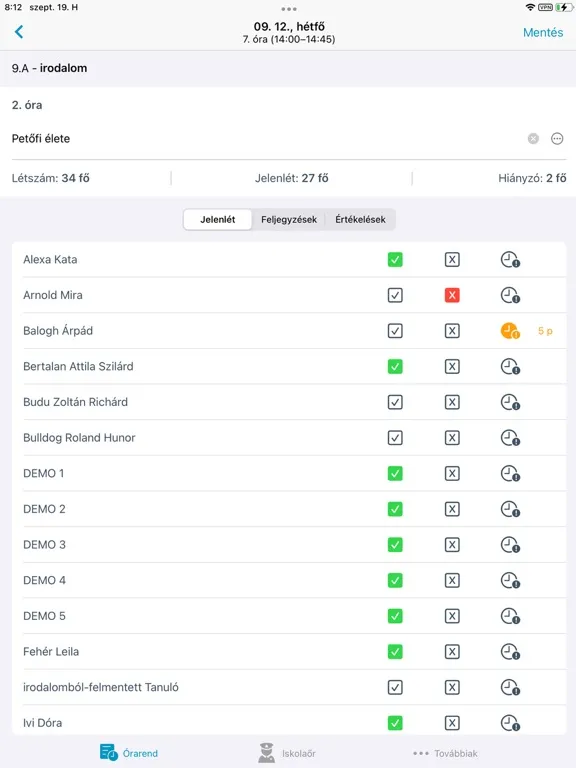576x768 pixels.
Task: Set late clock for Budu Zoltán Richárd
Action: (x=510, y=402)
